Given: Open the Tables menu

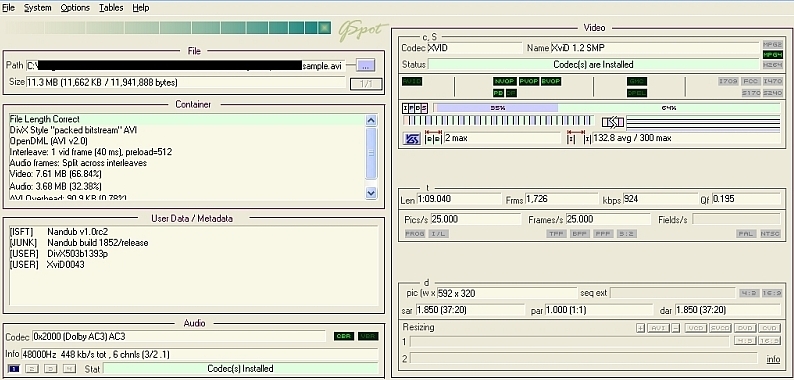Looking at the screenshot, I should click(111, 8).
